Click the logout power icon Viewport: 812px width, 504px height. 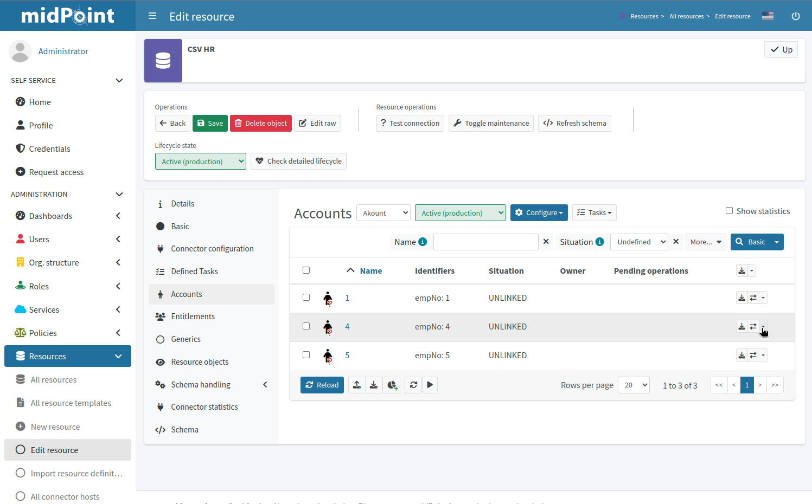796,16
